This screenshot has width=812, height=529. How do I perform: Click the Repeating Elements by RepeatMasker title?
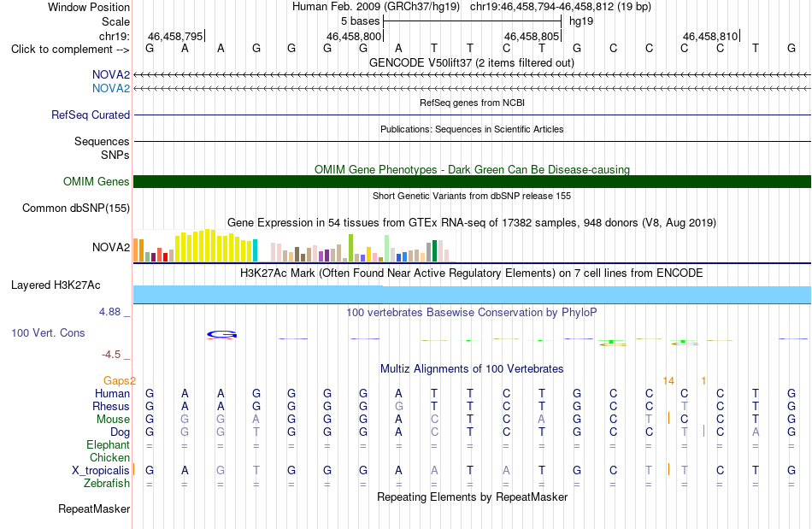pos(473,497)
